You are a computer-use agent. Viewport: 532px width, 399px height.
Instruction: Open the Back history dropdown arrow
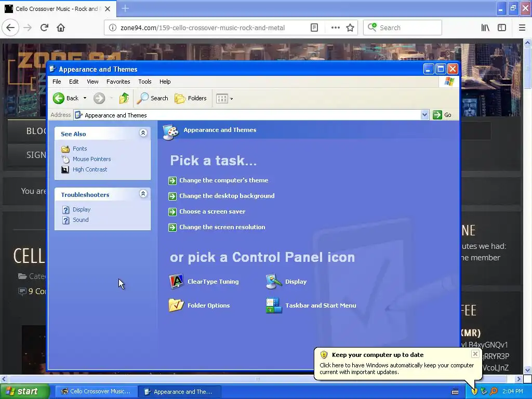[x=85, y=98]
